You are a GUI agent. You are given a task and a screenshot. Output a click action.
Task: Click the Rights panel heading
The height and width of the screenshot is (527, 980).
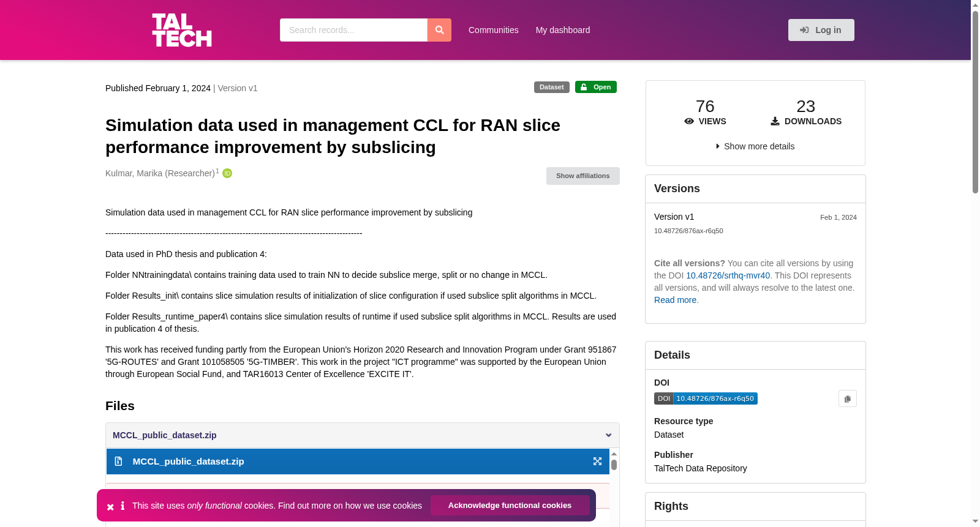(x=671, y=506)
